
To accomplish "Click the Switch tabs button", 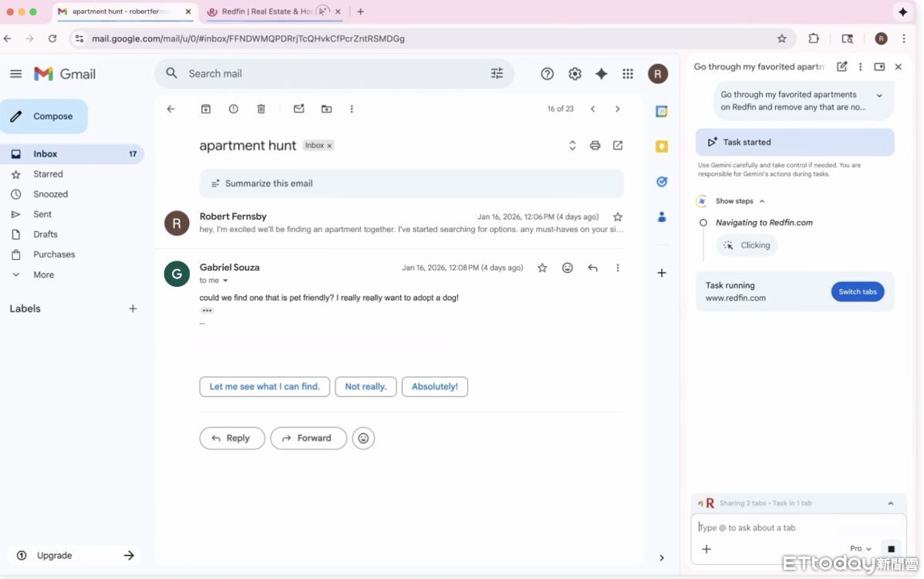I will pyautogui.click(x=857, y=291).
